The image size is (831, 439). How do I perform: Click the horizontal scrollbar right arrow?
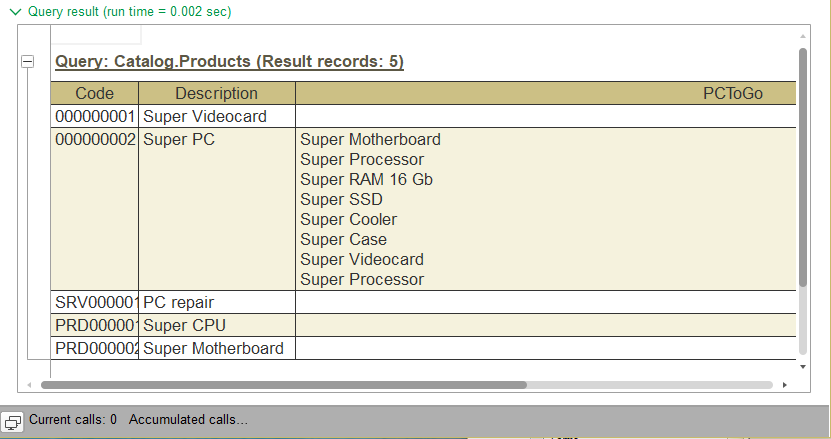(785, 384)
